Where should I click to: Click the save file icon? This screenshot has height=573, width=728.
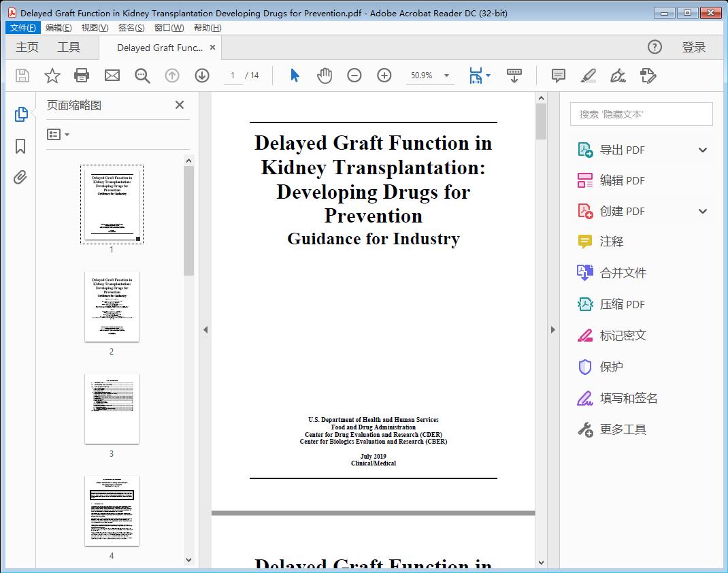(21, 76)
